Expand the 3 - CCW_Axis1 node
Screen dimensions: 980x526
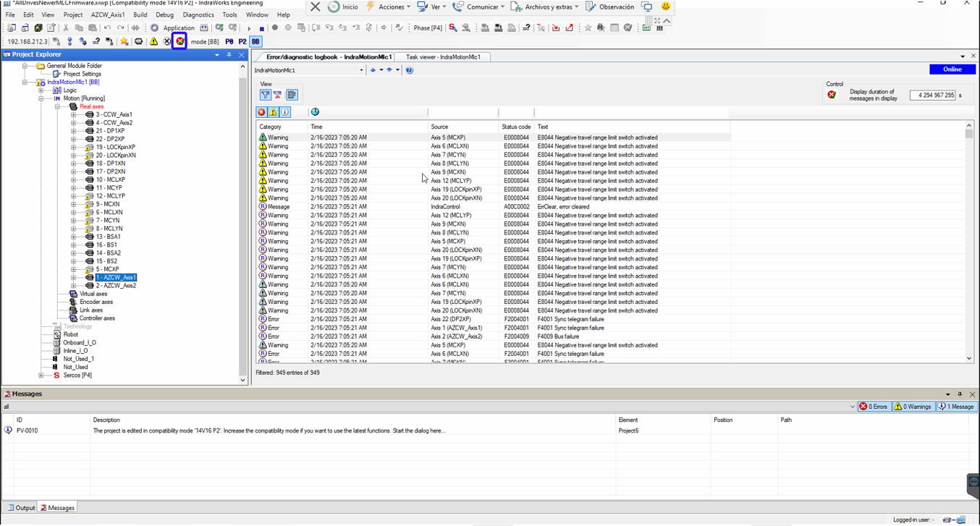click(x=73, y=114)
